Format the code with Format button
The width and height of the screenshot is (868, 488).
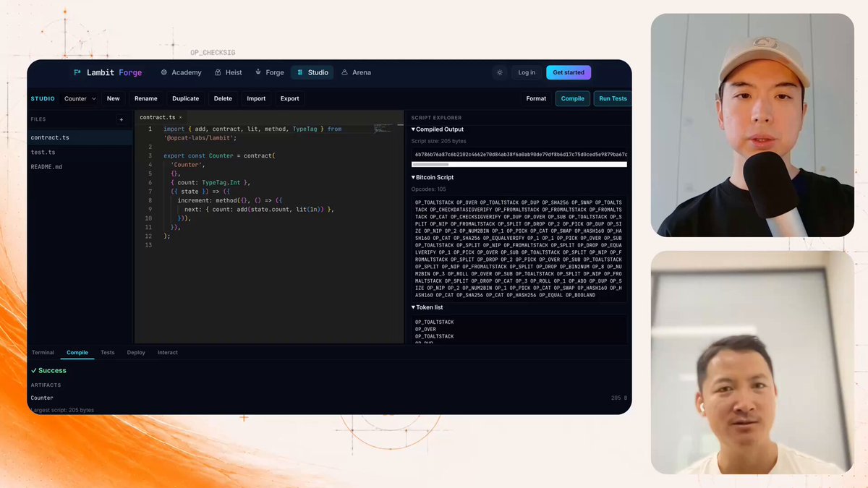click(536, 98)
